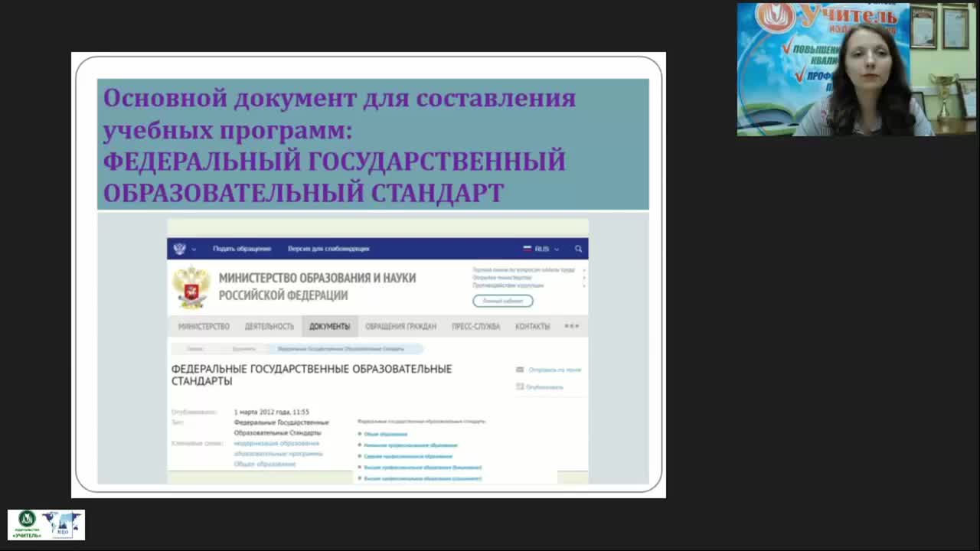Click the date '1 марта 2012 года, 11:55'

[271, 412]
